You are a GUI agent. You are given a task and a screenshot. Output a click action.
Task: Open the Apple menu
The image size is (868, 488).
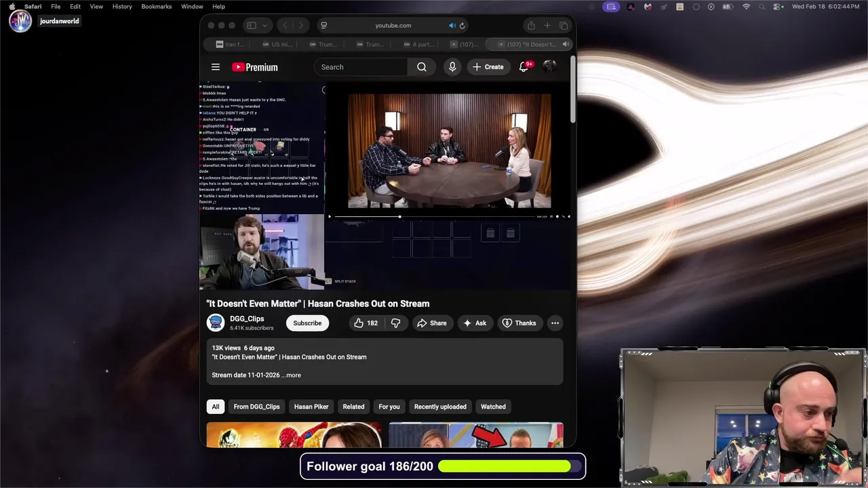(x=12, y=7)
